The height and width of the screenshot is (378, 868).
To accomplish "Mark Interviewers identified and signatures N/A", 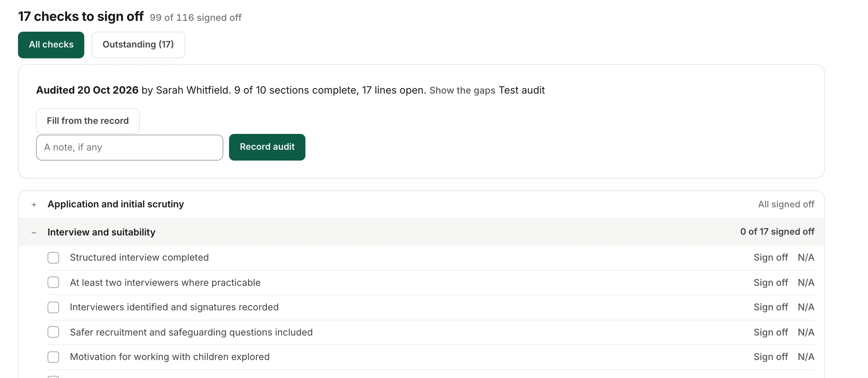I will 806,307.
